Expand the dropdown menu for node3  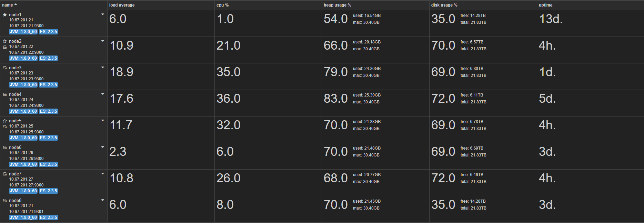103,68
